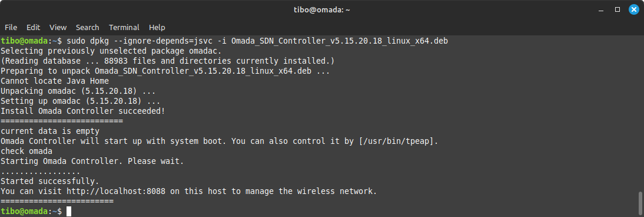Click the /usr/bin/tpeap path text
This screenshot has height=217, width=644.
pyautogui.click(x=397, y=142)
